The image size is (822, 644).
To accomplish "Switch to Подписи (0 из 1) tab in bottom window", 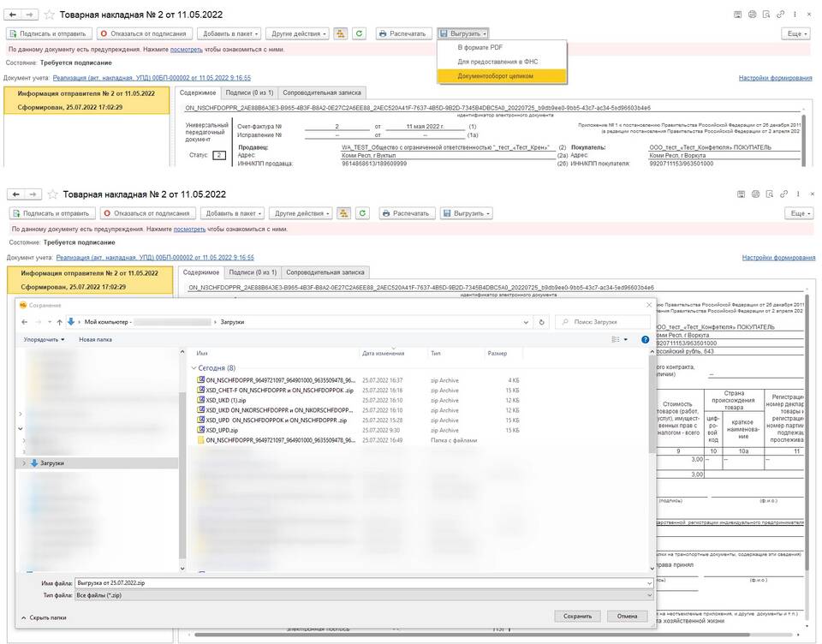I will [253, 272].
